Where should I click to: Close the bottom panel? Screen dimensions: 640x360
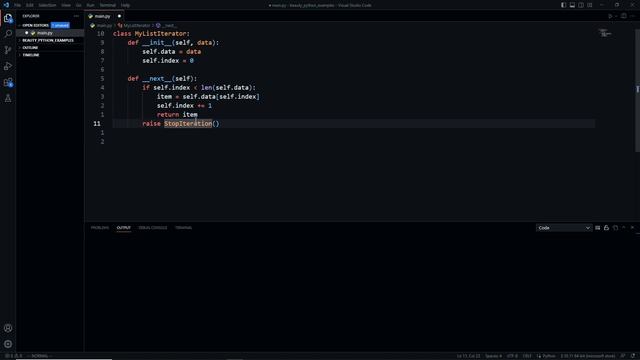632,228
